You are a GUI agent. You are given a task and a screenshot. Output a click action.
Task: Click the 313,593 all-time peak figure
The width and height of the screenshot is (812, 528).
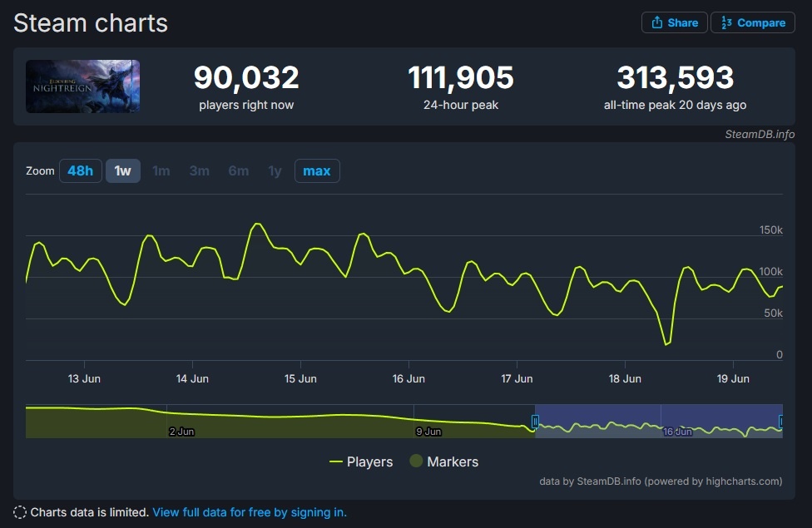[676, 77]
